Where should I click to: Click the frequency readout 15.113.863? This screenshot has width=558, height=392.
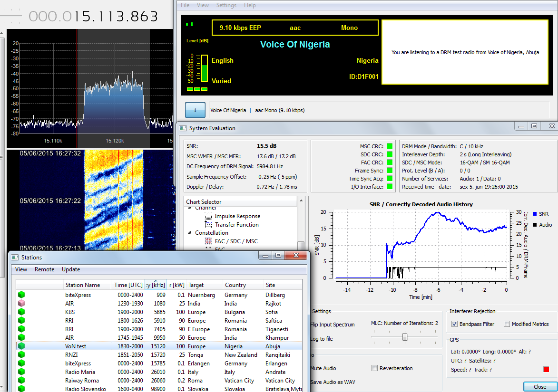tap(93, 16)
